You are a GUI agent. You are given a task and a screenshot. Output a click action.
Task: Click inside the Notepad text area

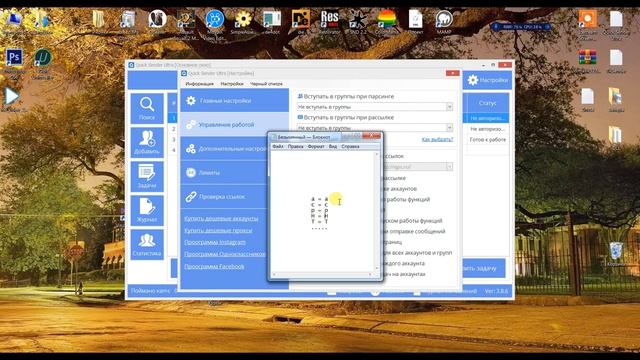[323, 212]
